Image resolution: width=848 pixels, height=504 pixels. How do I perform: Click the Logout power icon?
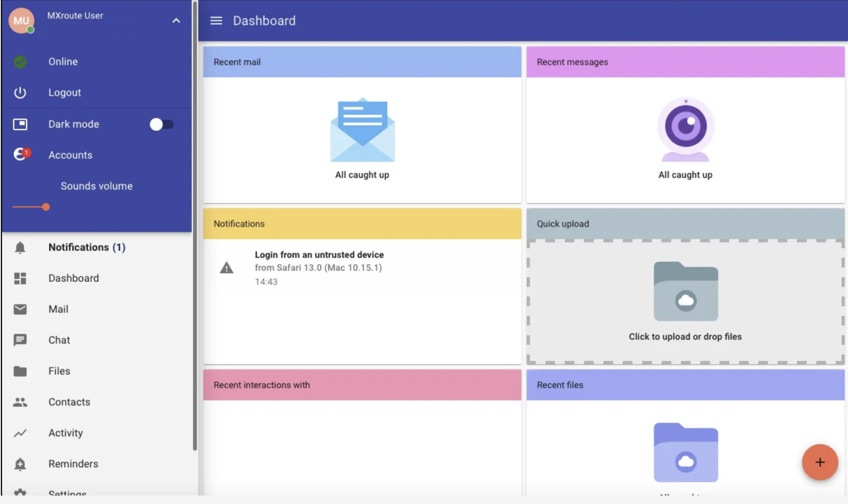[20, 93]
